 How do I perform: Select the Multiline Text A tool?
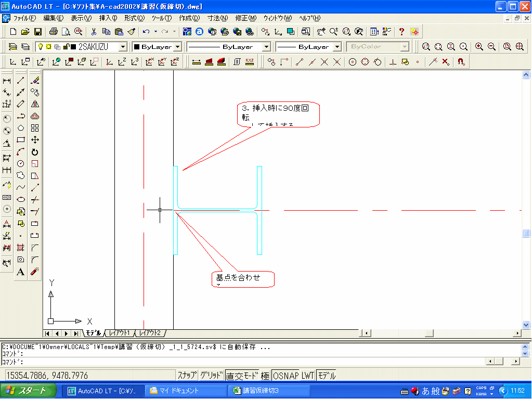click(21, 272)
